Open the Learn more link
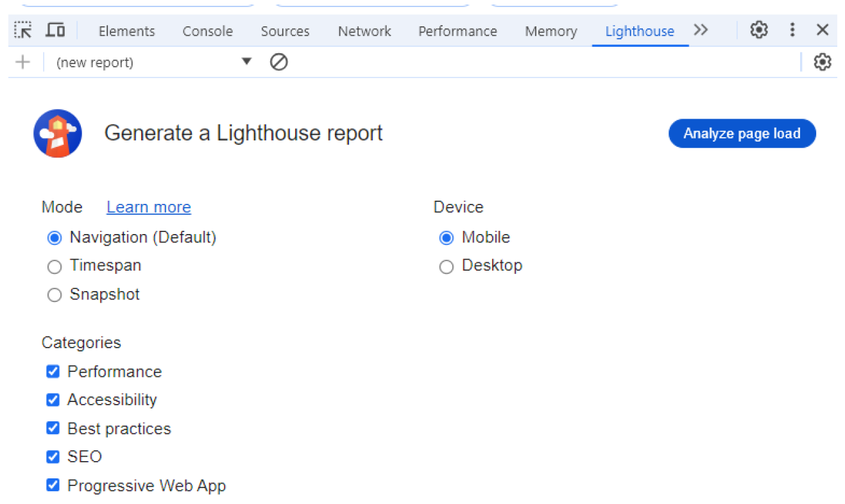 (149, 207)
